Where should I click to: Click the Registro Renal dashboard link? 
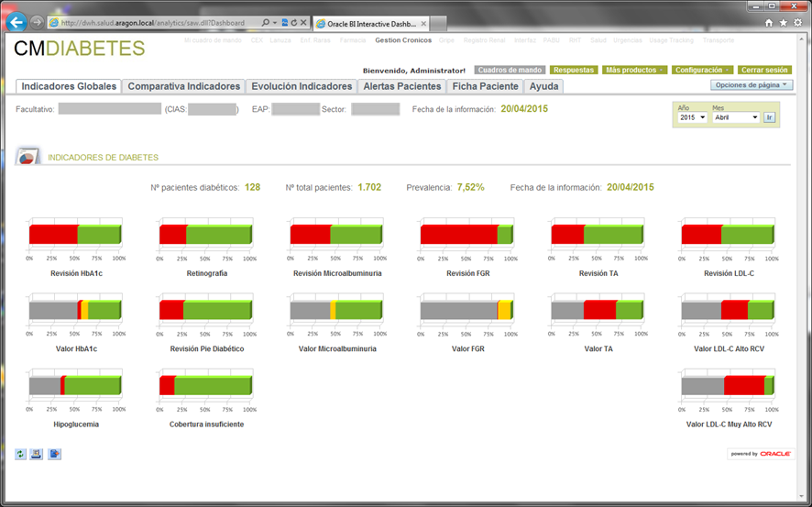[x=484, y=39]
